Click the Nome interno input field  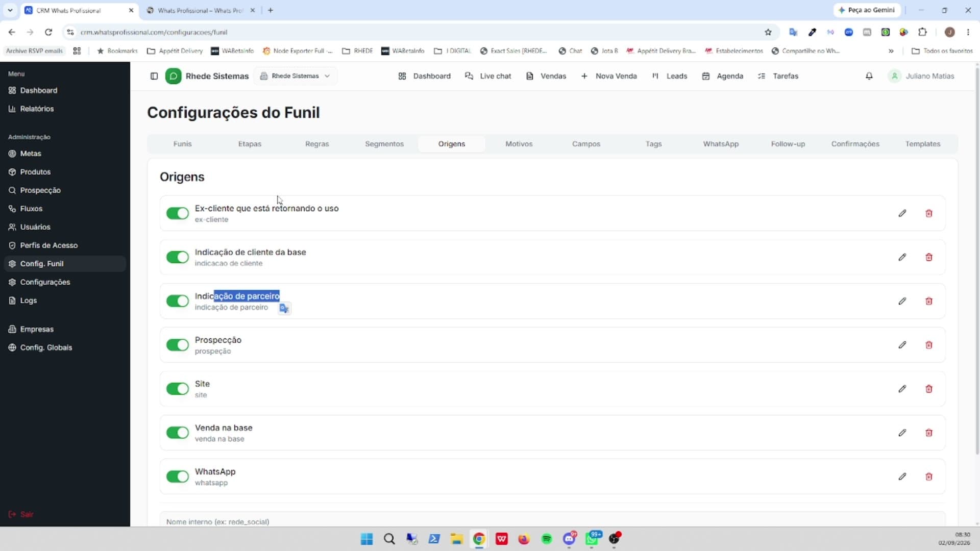(552, 520)
